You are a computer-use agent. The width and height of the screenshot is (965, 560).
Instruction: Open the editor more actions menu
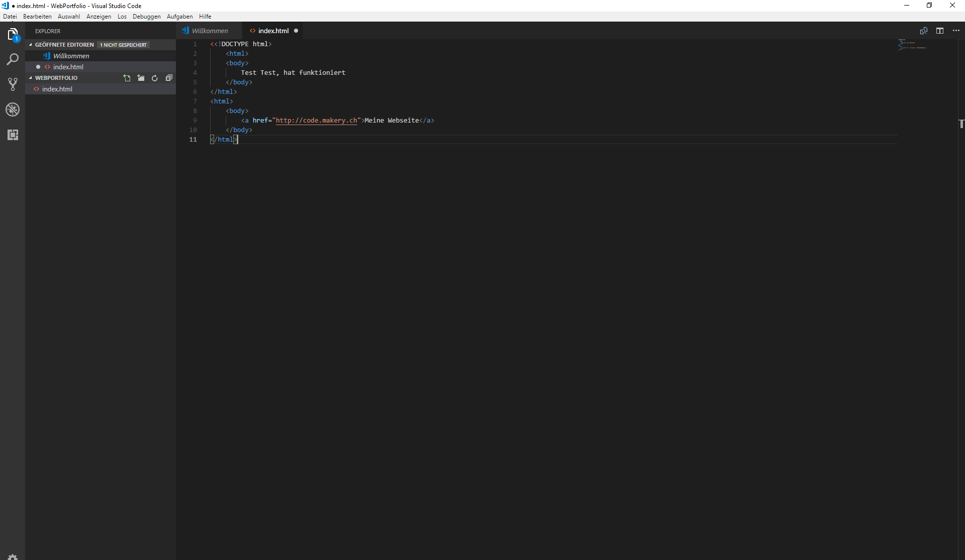tap(956, 31)
